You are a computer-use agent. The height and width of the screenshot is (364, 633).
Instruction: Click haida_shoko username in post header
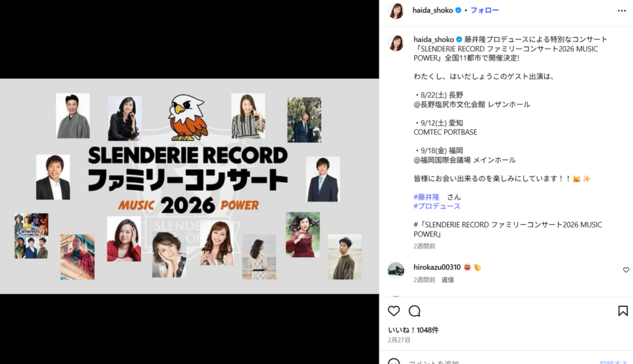point(433,11)
